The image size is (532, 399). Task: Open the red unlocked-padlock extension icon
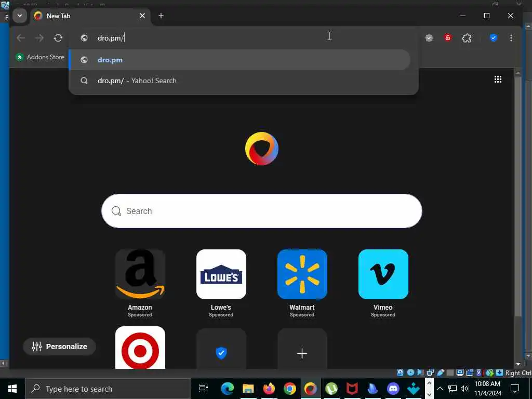[448, 38]
